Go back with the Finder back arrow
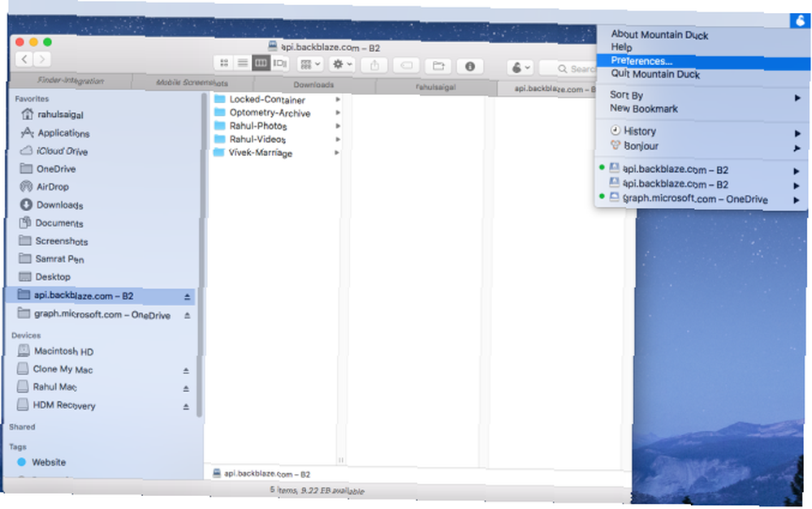Viewport: 812px width, 509px height. 24,59
